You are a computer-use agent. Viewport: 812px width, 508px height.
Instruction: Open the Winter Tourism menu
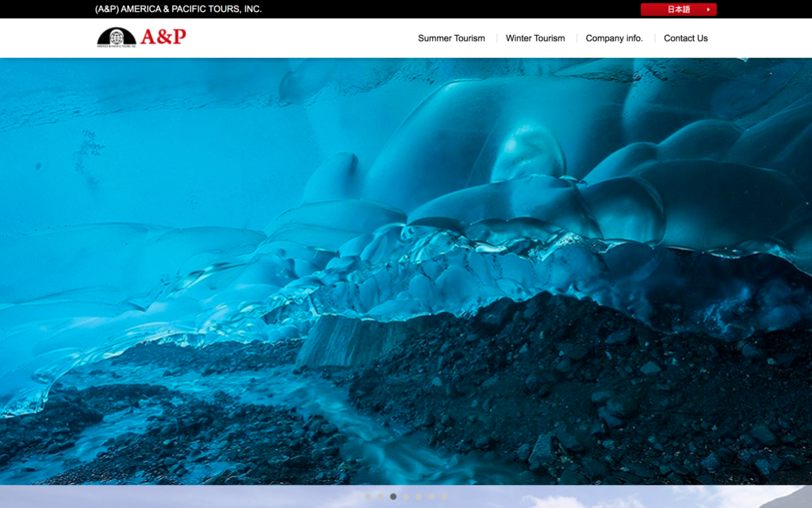tap(535, 38)
